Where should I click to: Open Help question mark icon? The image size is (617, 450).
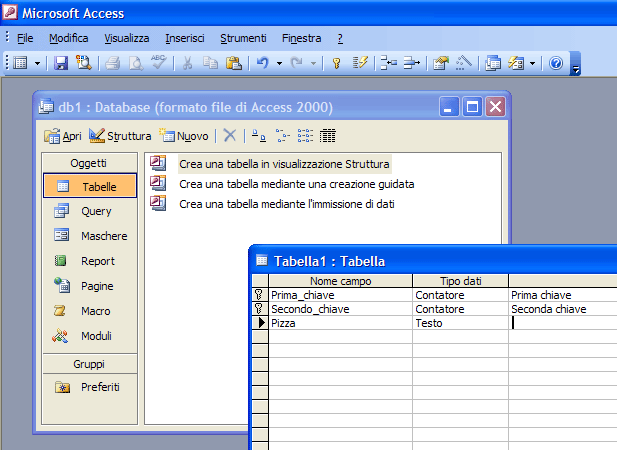[556, 63]
